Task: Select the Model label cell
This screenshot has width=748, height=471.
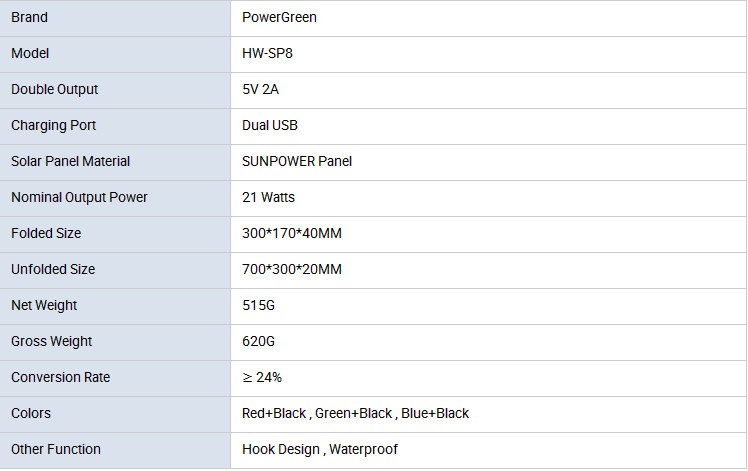Action: coord(30,53)
